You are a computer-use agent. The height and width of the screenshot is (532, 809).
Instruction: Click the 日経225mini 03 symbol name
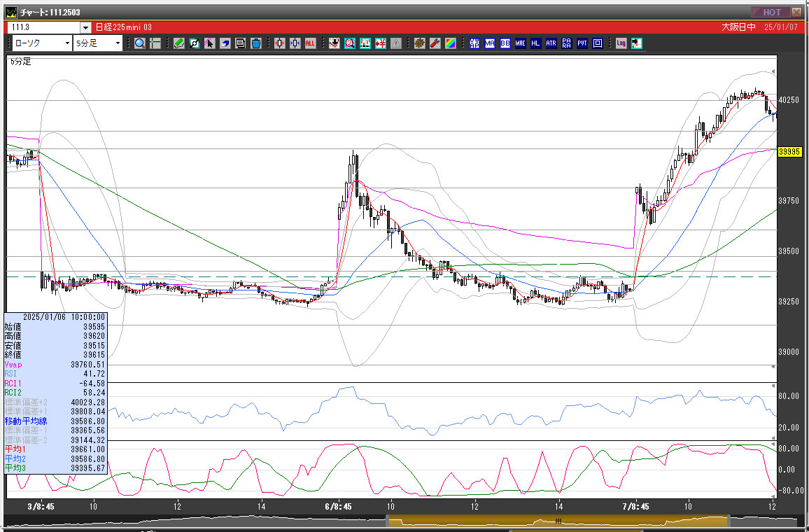124,27
